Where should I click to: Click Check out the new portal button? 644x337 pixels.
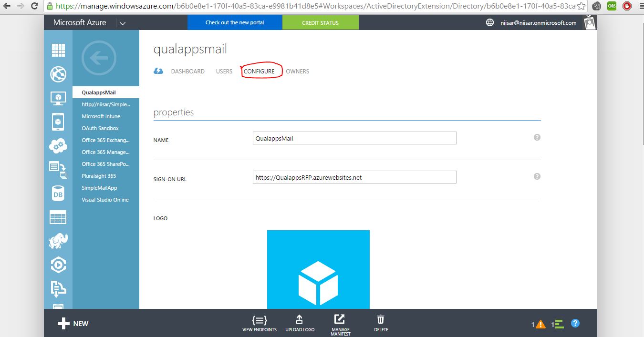point(235,22)
